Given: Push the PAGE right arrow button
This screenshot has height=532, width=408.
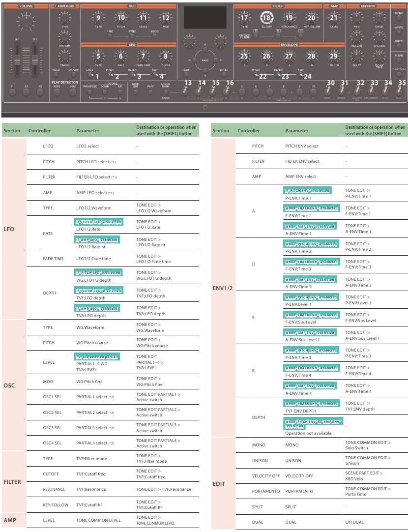Looking at the screenshot, I should (x=216, y=60).
